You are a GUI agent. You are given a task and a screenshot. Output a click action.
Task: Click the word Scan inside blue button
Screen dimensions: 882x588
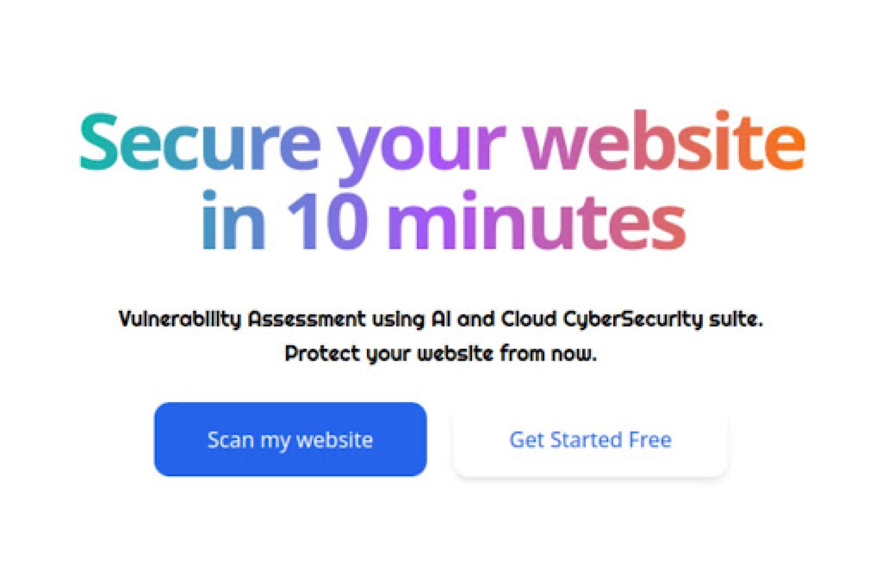point(230,439)
